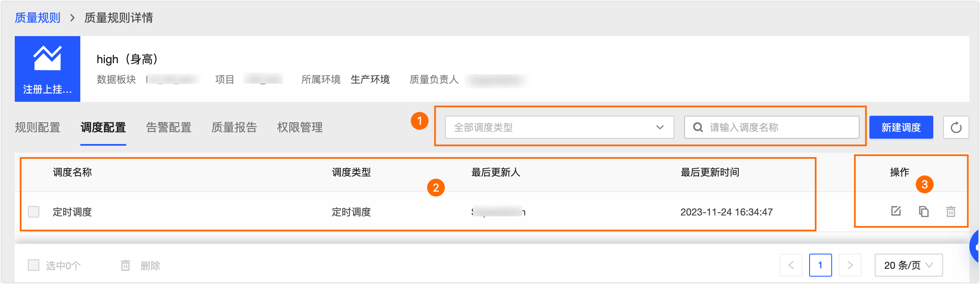Click the search magnifier icon
Image resolution: width=980 pixels, height=284 pixels.
[698, 127]
